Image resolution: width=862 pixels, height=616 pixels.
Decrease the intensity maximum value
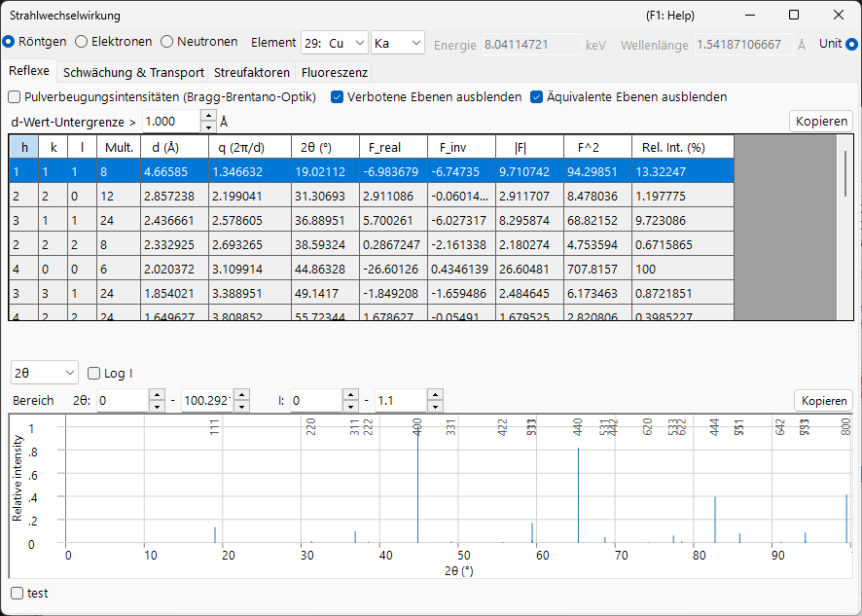[435, 407]
